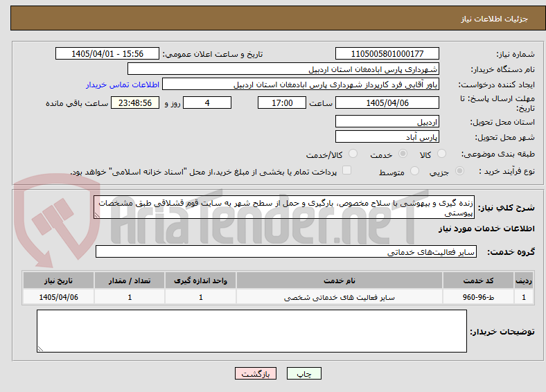Click the شرح کلی نیاز description textarea
Screen dimensions: 546x392
(x=284, y=207)
